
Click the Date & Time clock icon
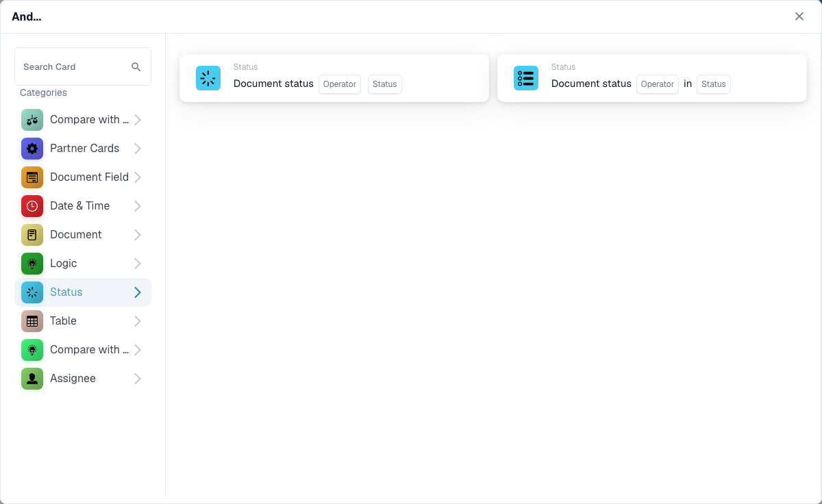click(x=32, y=206)
